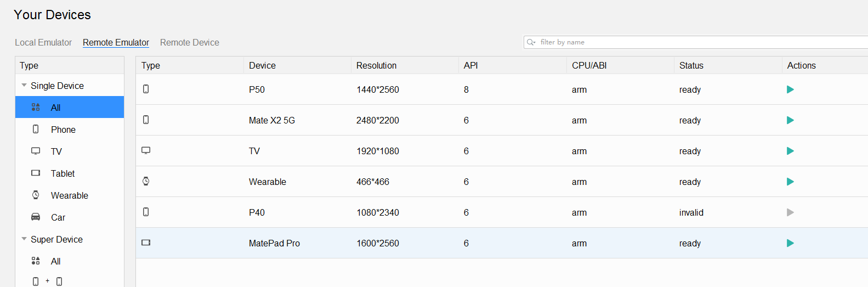Click the Your Devices heading

click(x=53, y=15)
